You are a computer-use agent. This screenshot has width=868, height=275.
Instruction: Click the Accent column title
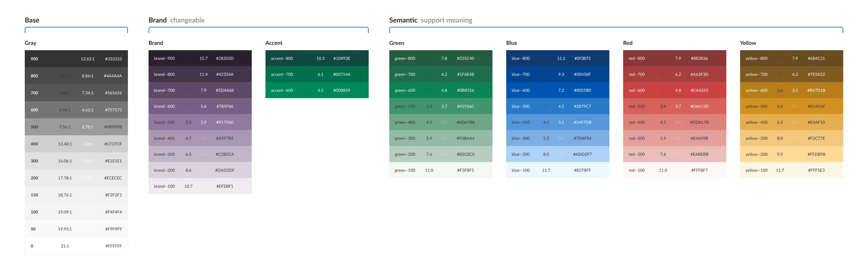[x=274, y=43]
